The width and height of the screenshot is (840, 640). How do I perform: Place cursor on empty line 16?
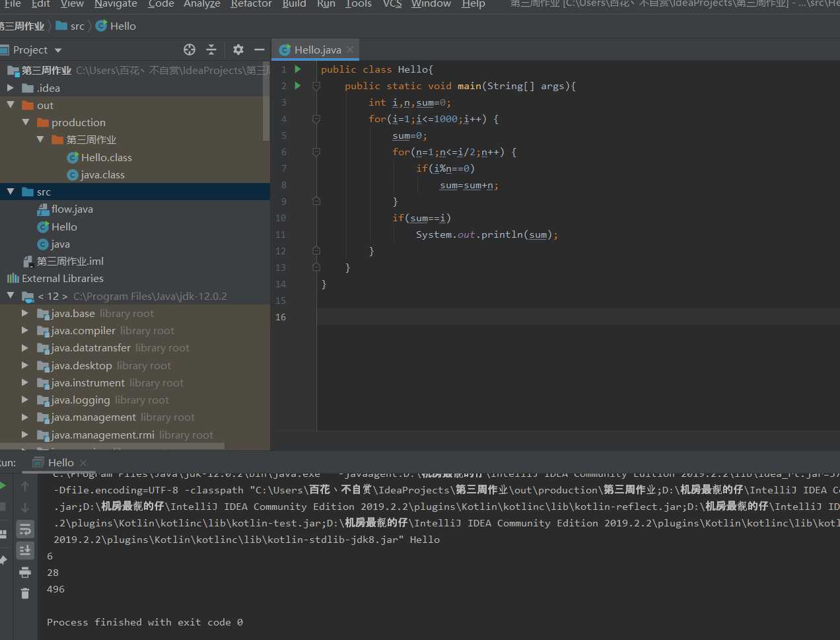click(578, 317)
